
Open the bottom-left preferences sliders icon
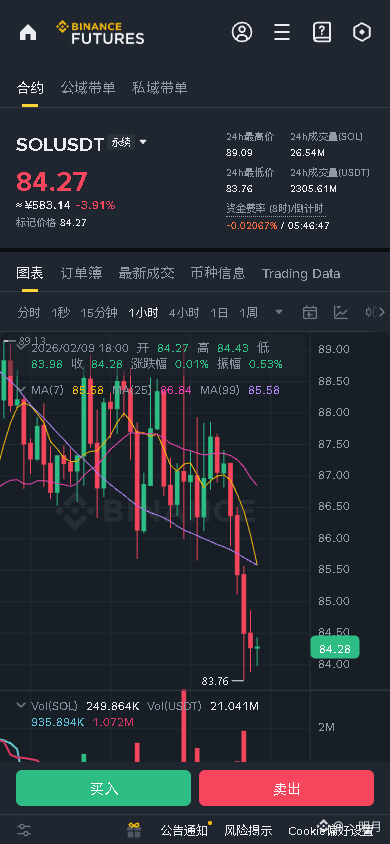(x=24, y=829)
